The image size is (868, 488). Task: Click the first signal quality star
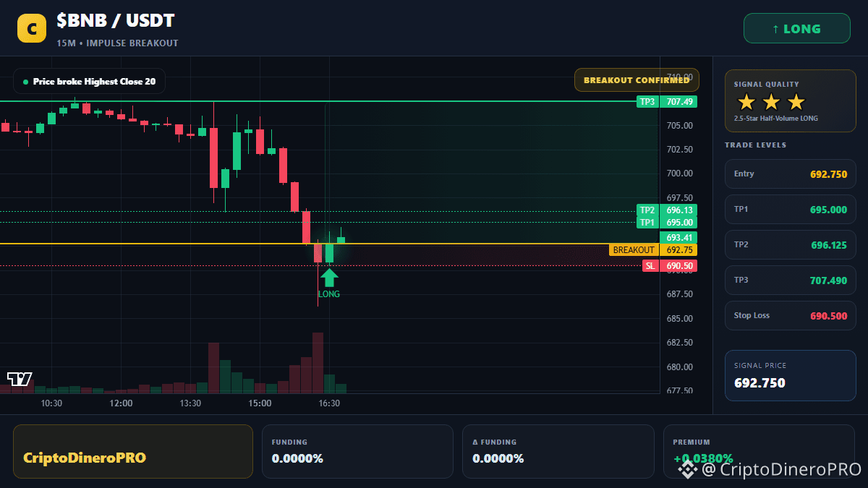746,102
